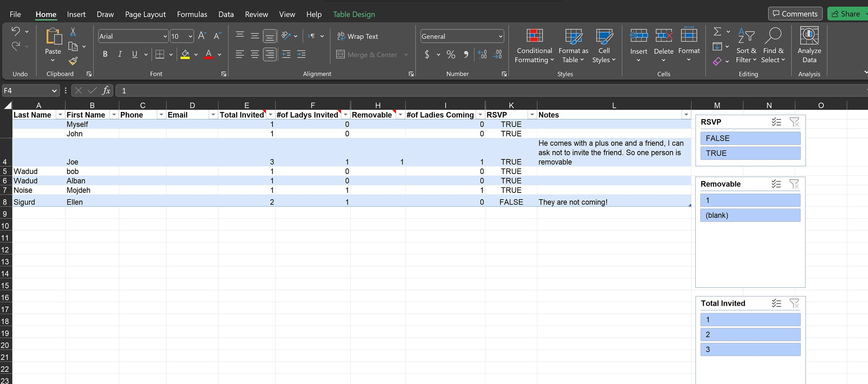Expand the Name Box dropdown
The height and width of the screenshot is (384, 868).
coord(54,91)
